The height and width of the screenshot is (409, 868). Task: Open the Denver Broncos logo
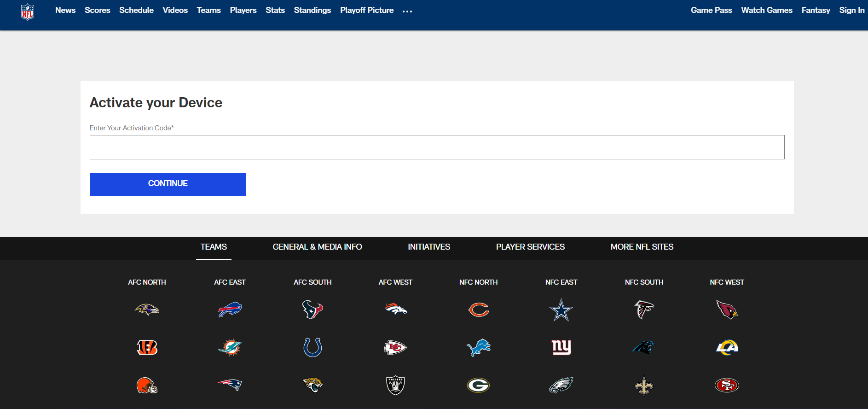pos(395,310)
